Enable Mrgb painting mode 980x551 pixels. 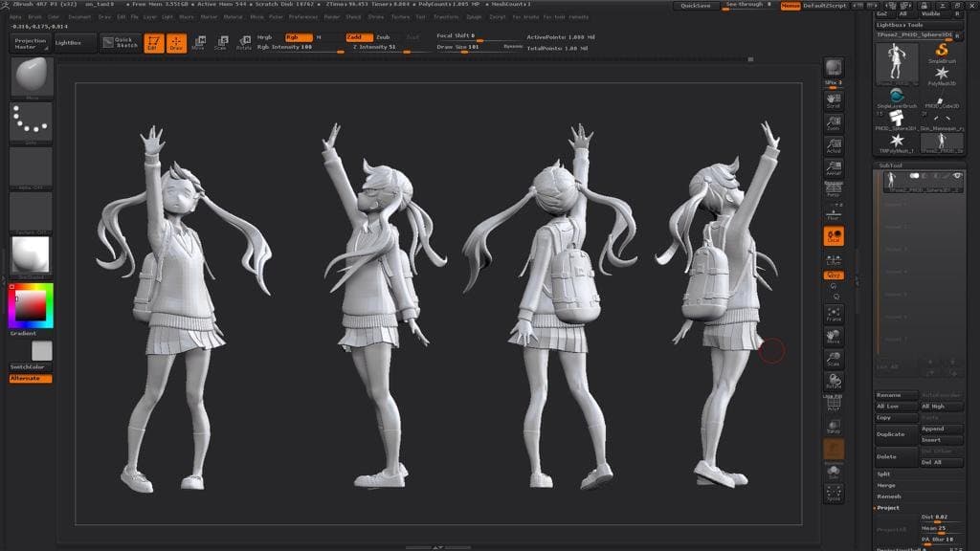click(x=265, y=37)
